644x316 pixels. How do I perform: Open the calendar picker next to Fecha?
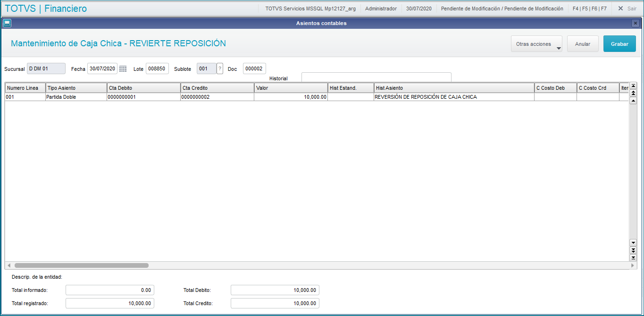[x=123, y=69]
